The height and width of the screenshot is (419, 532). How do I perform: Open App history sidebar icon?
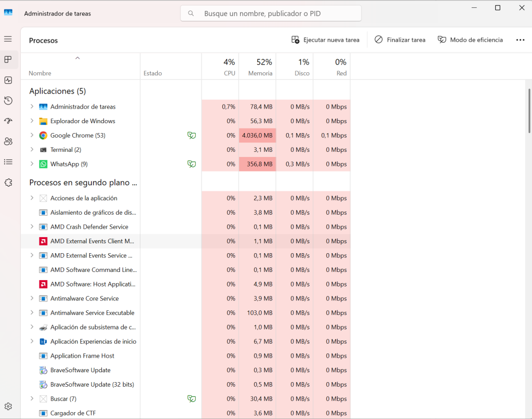click(x=8, y=100)
